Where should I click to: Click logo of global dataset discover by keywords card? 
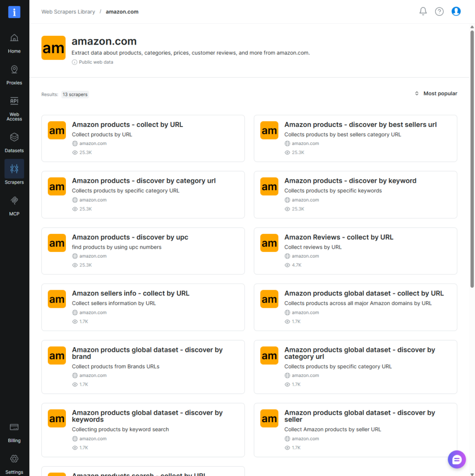point(57,418)
